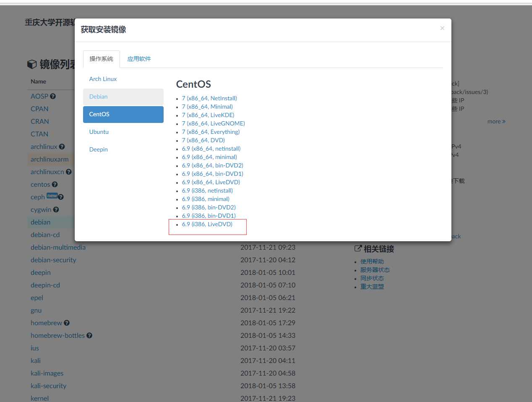Download 6.9 (i386, netinstall) image

[207, 191]
